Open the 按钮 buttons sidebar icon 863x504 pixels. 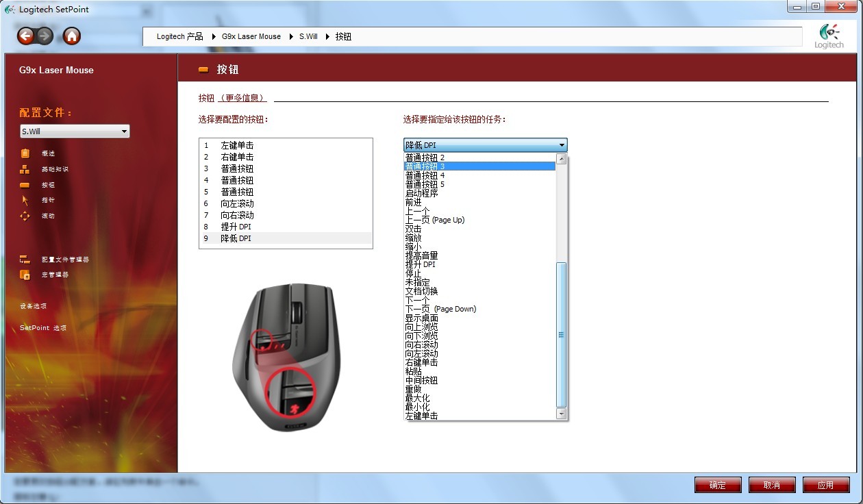[x=25, y=185]
